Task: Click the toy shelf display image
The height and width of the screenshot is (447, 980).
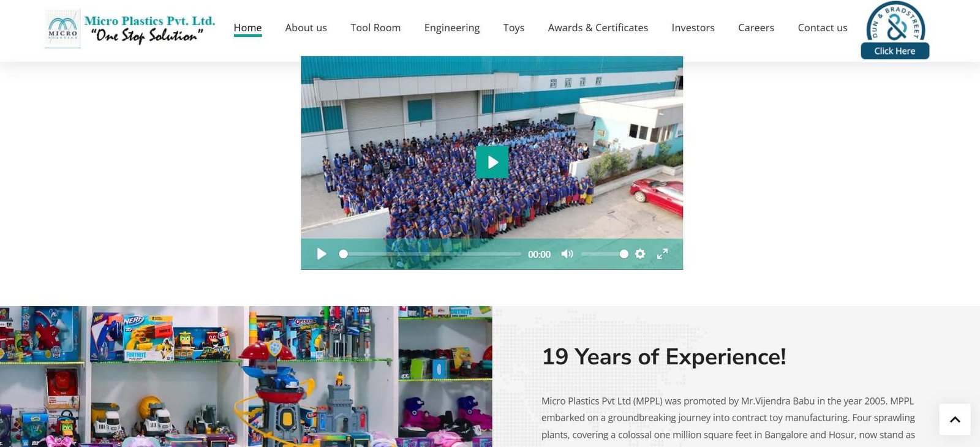Action: [246, 377]
